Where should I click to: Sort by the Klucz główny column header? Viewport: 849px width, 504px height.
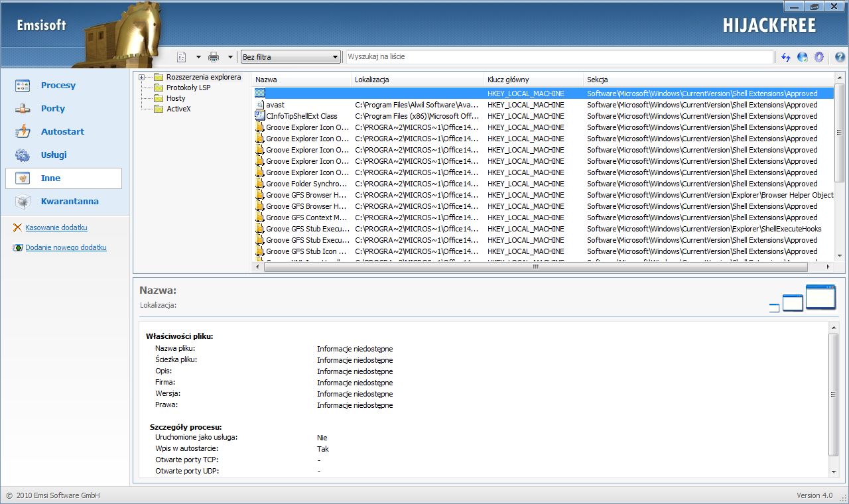(534, 80)
